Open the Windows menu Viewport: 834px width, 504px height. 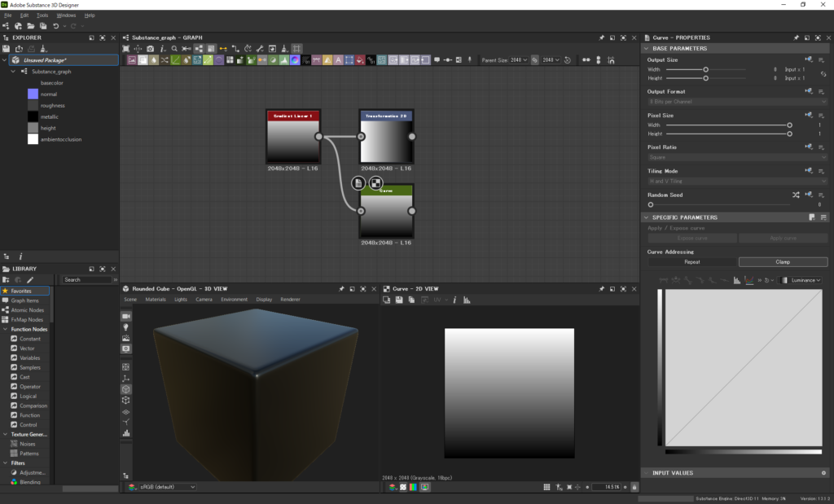(x=66, y=15)
